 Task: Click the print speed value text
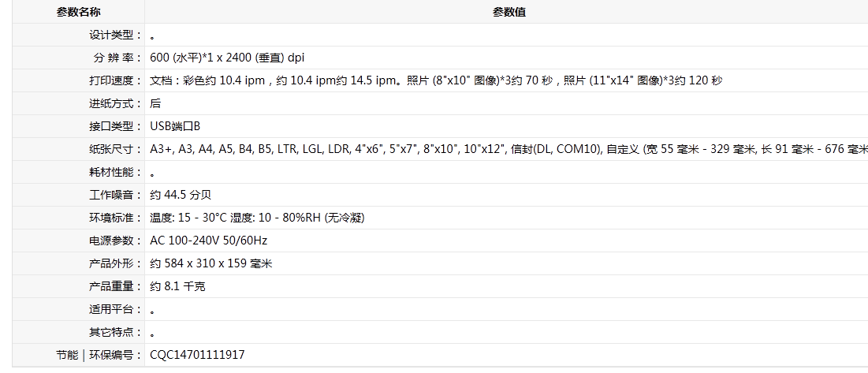(436, 80)
